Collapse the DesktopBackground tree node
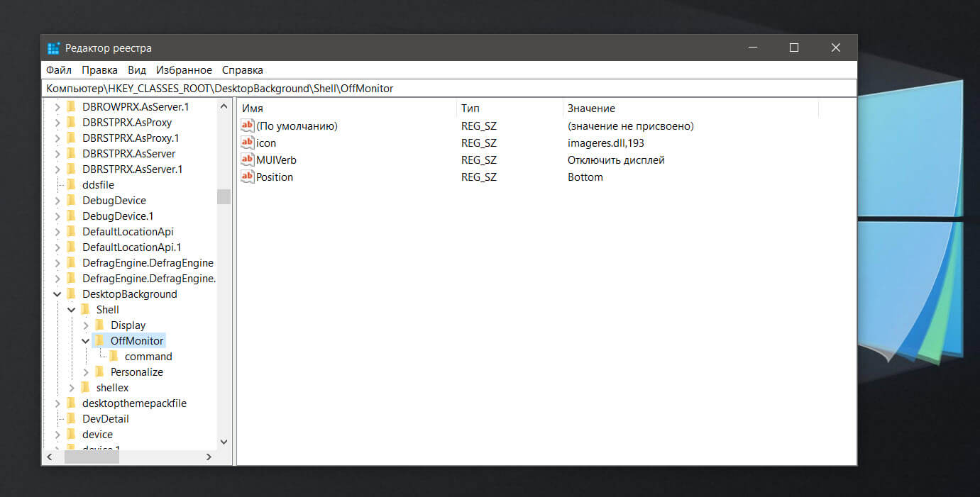This screenshot has width=980, height=497. coord(57,294)
